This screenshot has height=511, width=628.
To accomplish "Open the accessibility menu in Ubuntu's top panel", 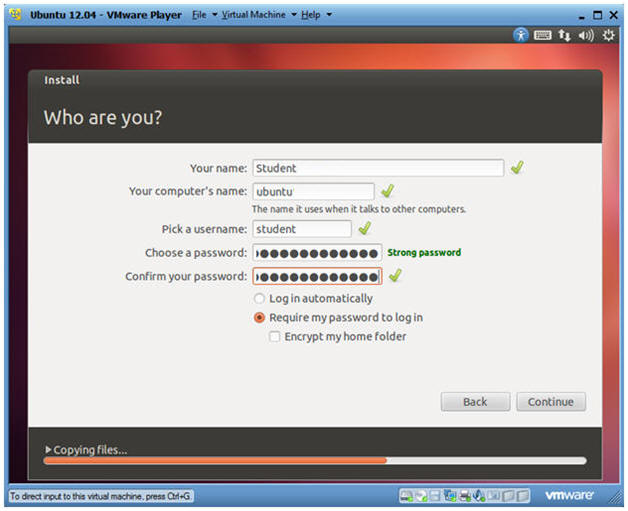I will 521,35.
